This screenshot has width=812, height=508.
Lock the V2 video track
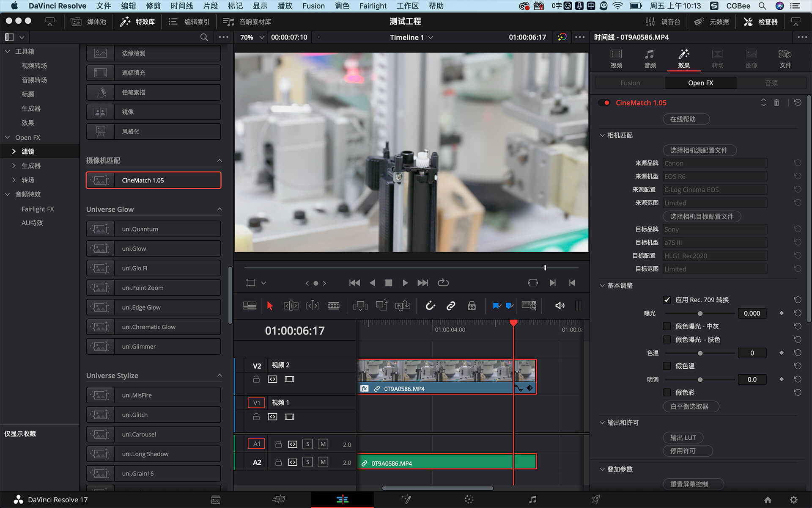(x=256, y=379)
